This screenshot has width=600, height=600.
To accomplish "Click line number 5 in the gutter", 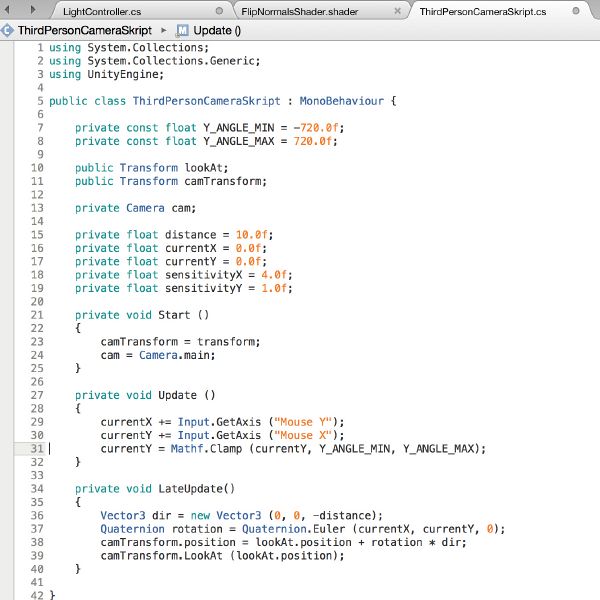I will point(39,101).
